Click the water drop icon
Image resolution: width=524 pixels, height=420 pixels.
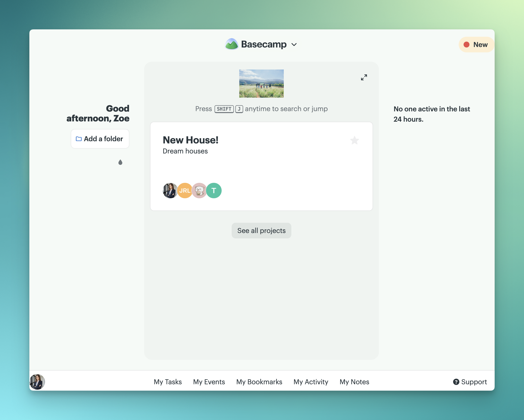(120, 162)
